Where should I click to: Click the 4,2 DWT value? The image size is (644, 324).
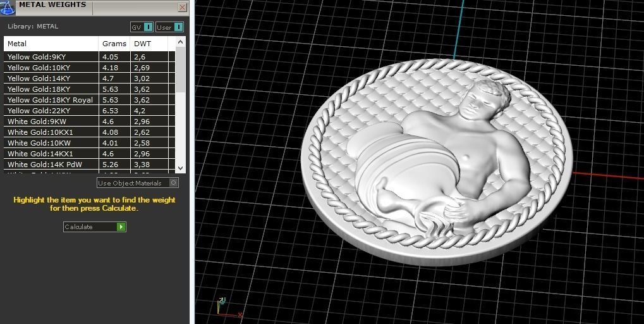[139, 111]
